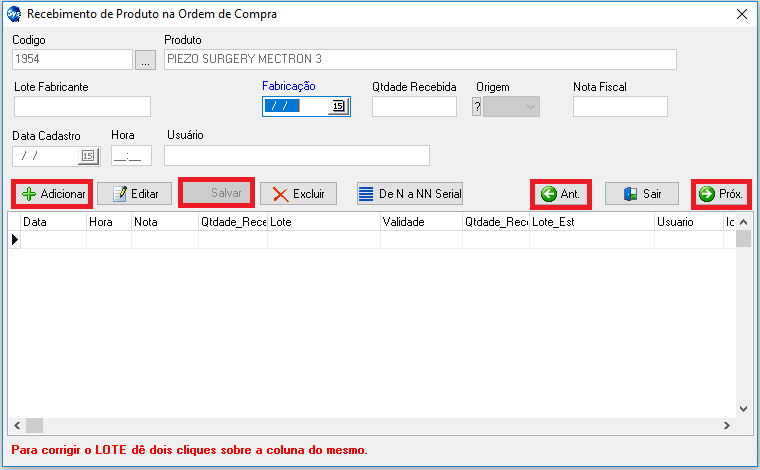Go to next record with Próx. button
Screen dimensions: 760x470
[722, 194]
